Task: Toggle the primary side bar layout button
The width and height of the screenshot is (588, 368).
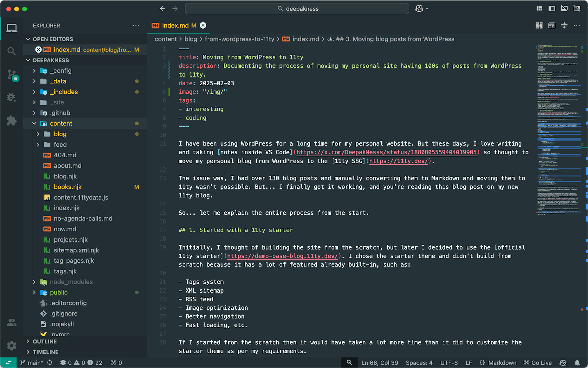Action: point(552,8)
